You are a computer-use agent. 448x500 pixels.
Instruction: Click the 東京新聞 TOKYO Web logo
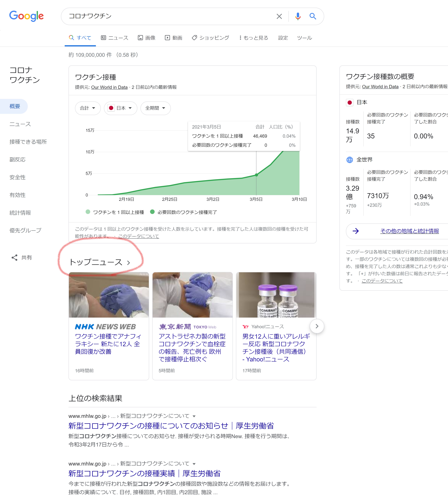188,327
